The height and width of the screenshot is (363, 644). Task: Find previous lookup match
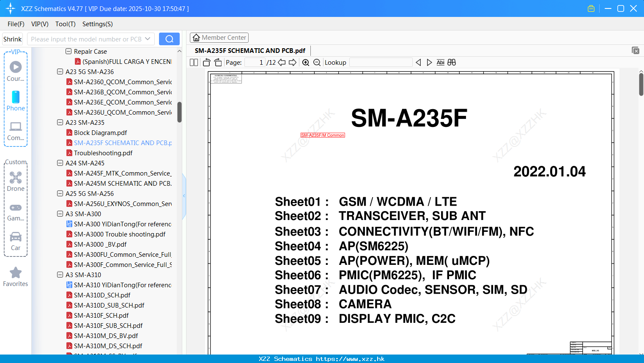pos(418,62)
